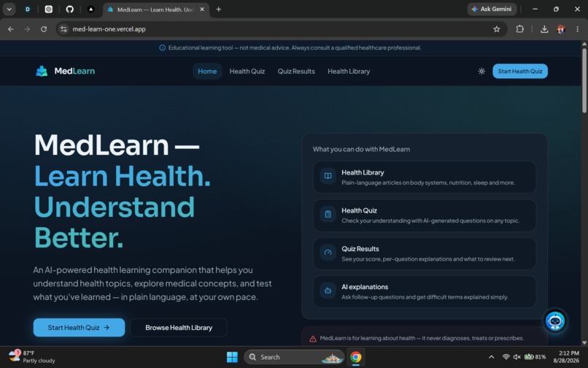
Task: Click the Ask Gemini button
Action: pyautogui.click(x=492, y=9)
